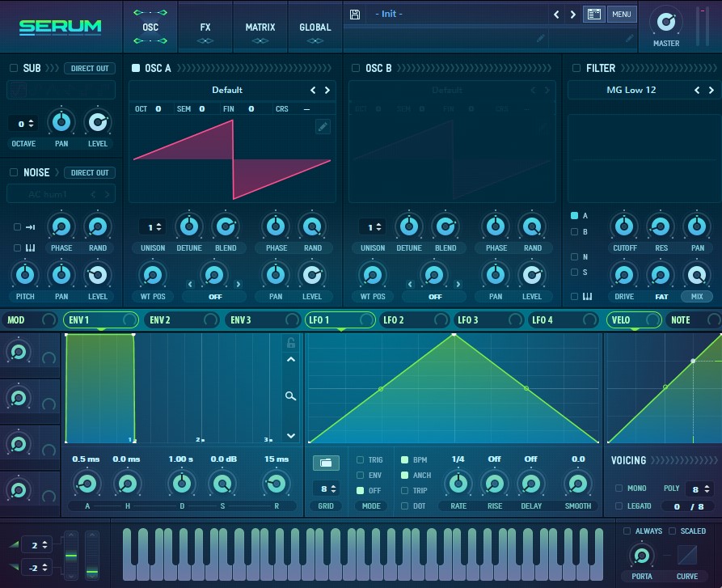722x588 pixels.
Task: Switch to the FX tab
Action: tap(205, 27)
